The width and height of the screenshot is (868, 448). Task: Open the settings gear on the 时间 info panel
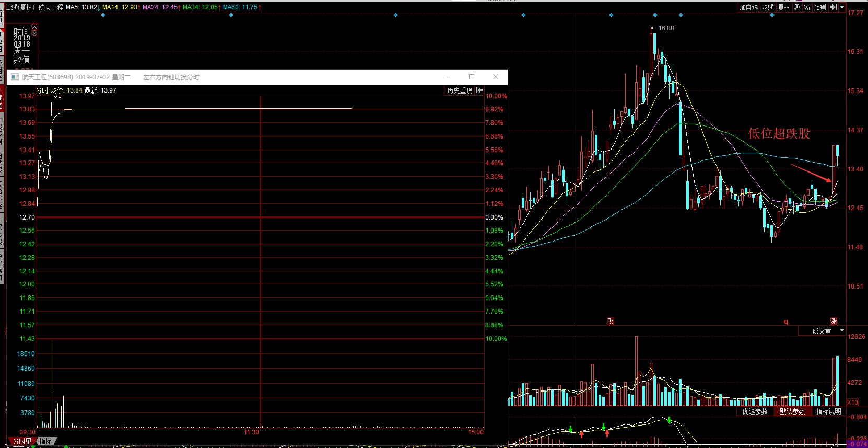(x=34, y=33)
